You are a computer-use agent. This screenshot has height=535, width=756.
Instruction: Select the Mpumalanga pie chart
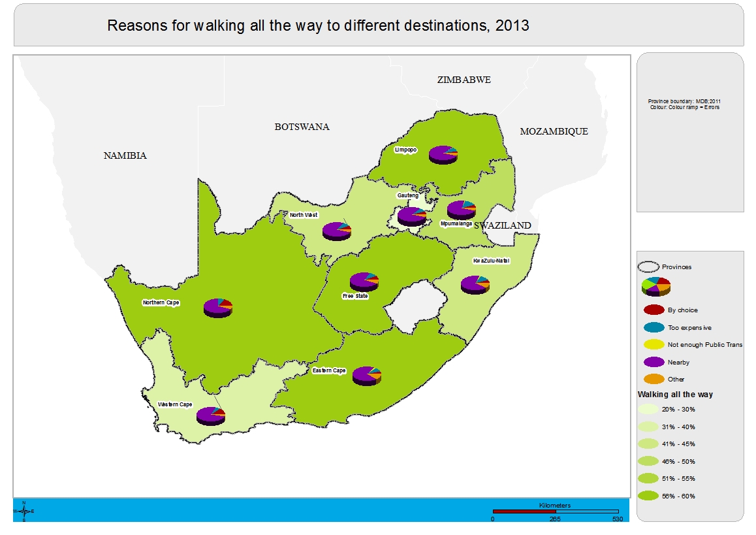pyautogui.click(x=461, y=210)
